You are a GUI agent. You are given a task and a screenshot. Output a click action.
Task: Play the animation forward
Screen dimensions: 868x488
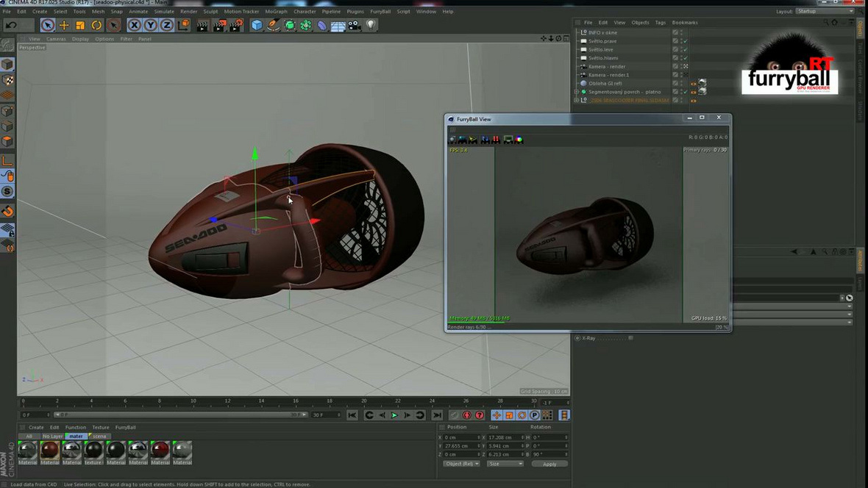[394, 415]
